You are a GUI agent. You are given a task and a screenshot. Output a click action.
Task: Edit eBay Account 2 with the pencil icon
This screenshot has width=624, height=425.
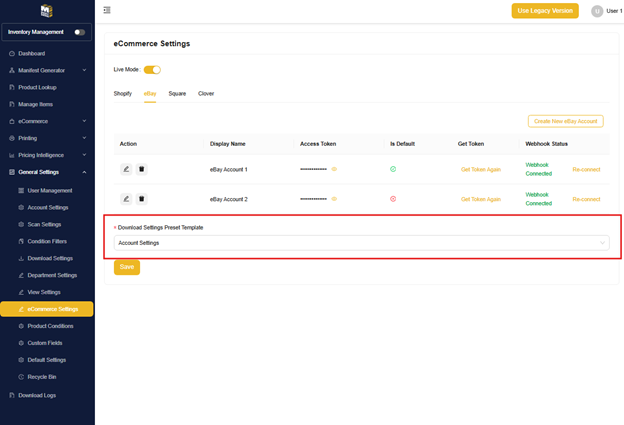point(126,199)
